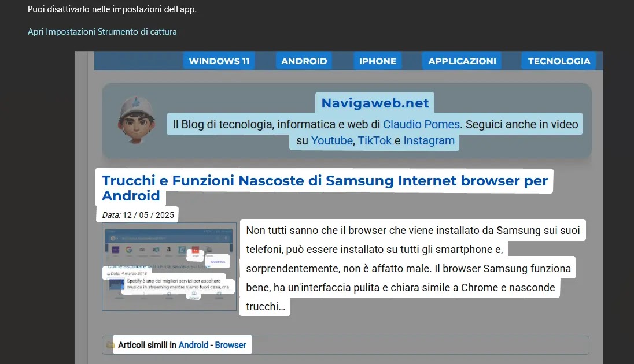
Task: Open the Apri Impostazioni Strumento di cattura link
Action: [x=102, y=32]
